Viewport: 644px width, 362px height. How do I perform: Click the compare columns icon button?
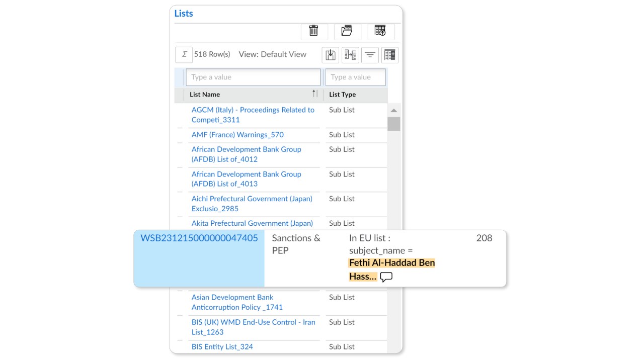pyautogui.click(x=350, y=55)
